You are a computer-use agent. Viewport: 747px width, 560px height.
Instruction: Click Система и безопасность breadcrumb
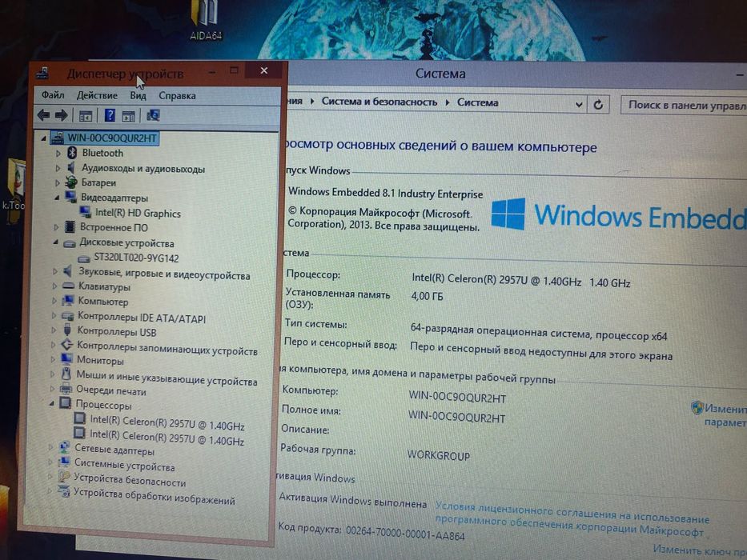[x=380, y=102]
